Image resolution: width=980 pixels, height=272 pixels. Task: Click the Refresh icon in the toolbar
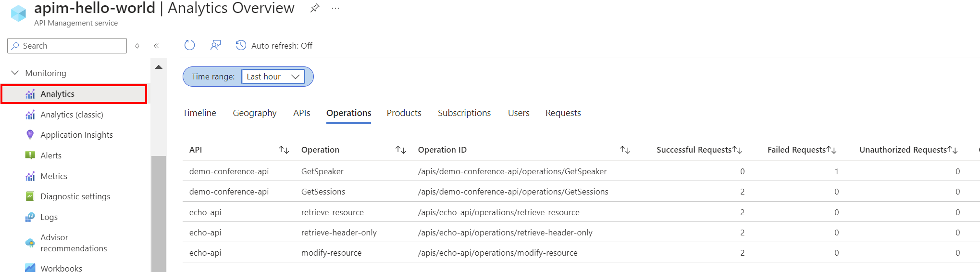tap(189, 45)
